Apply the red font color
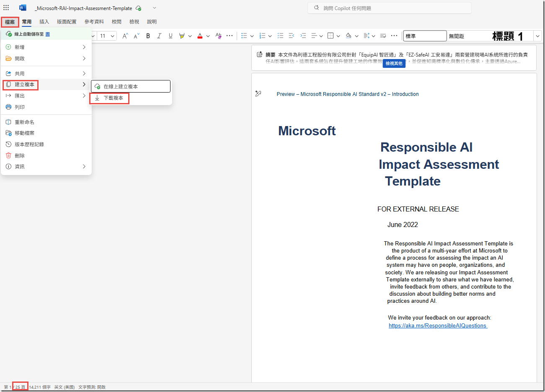The height and width of the screenshot is (392, 545). tap(200, 36)
